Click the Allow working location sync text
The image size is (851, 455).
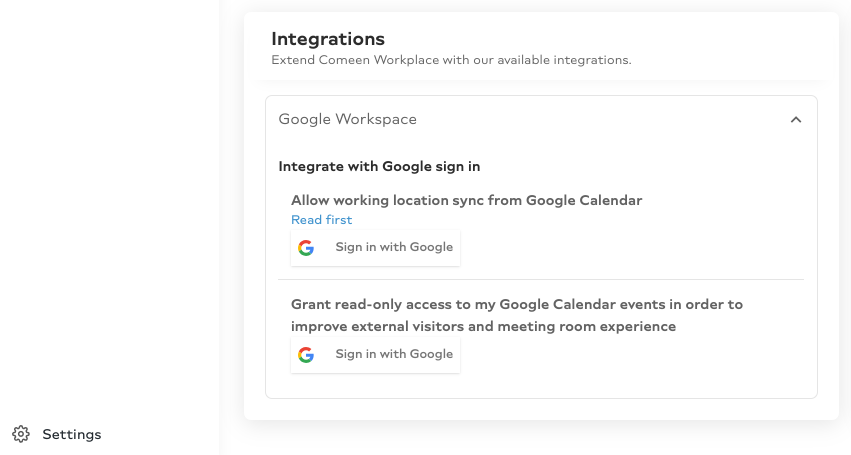click(466, 200)
